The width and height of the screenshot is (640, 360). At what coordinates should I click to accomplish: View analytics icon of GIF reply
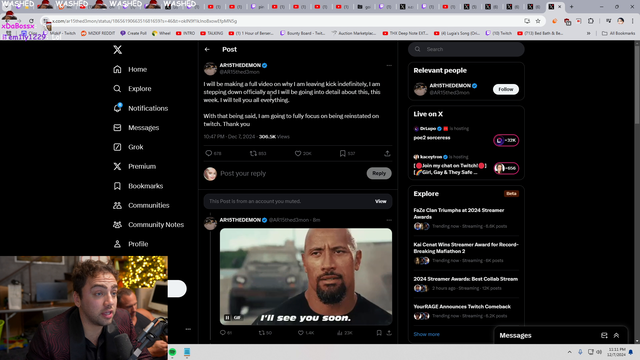(340, 333)
